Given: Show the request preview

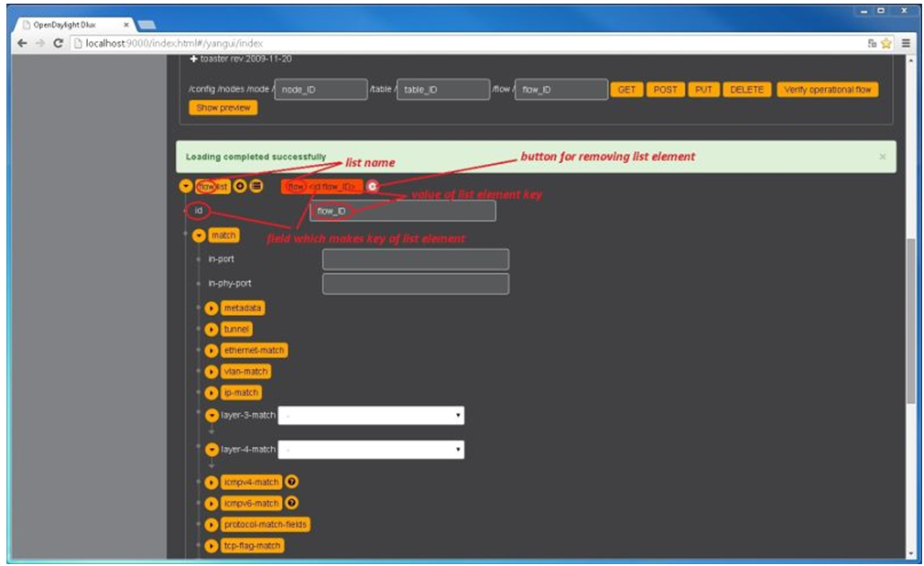Looking at the screenshot, I should (223, 108).
